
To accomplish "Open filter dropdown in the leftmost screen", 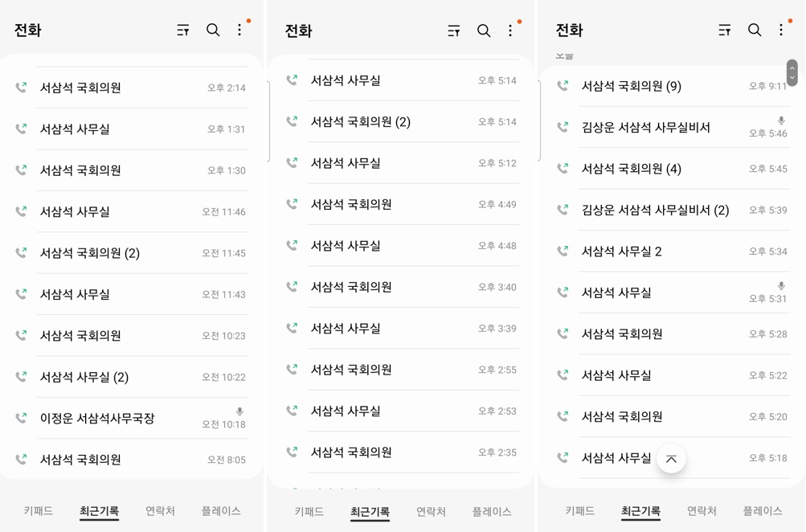I will [x=183, y=31].
